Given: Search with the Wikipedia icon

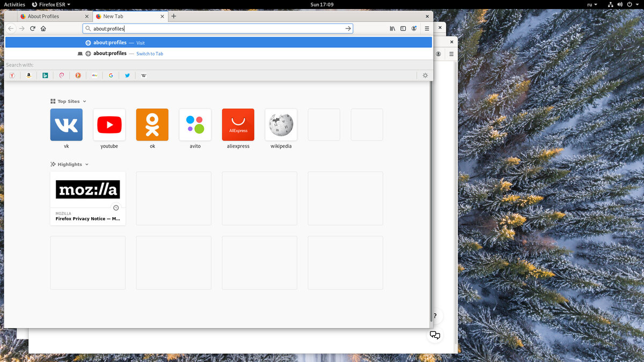Looking at the screenshot, I should (143, 75).
